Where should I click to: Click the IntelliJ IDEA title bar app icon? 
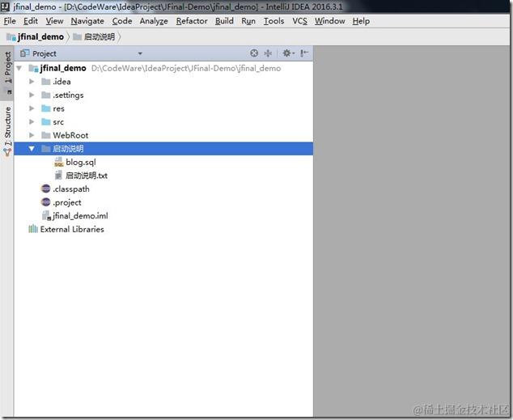5,6
